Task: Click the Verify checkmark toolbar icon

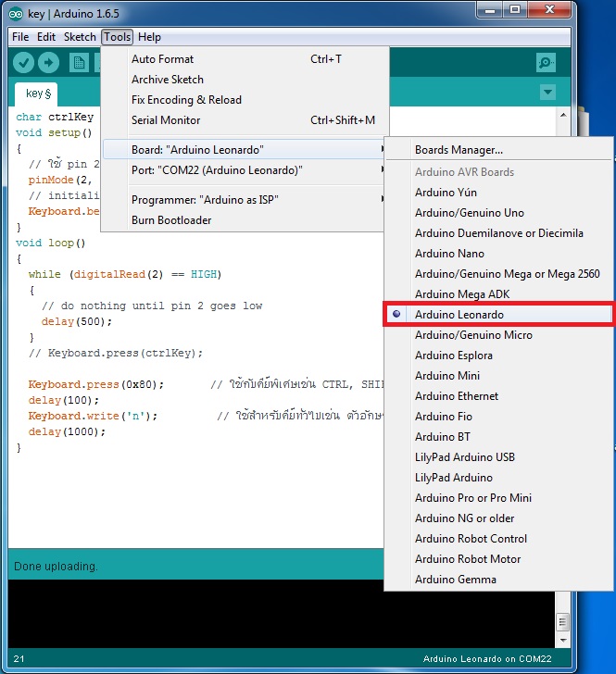Action: click(24, 63)
